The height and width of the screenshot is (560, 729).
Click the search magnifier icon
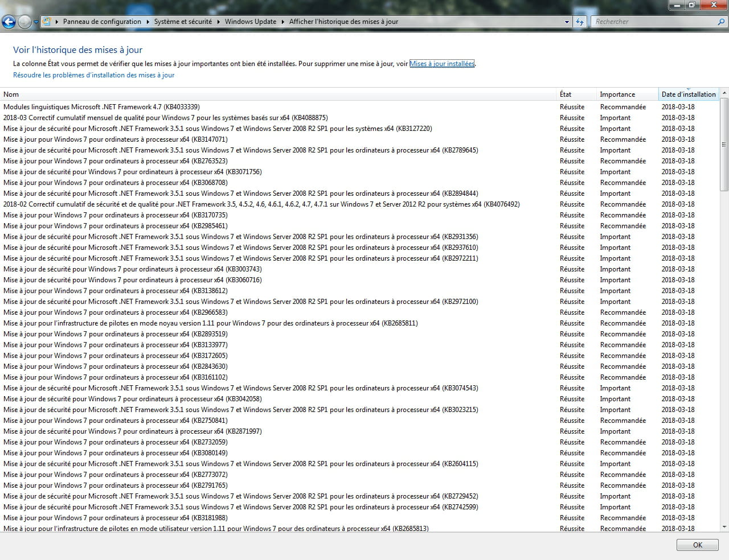point(722,22)
